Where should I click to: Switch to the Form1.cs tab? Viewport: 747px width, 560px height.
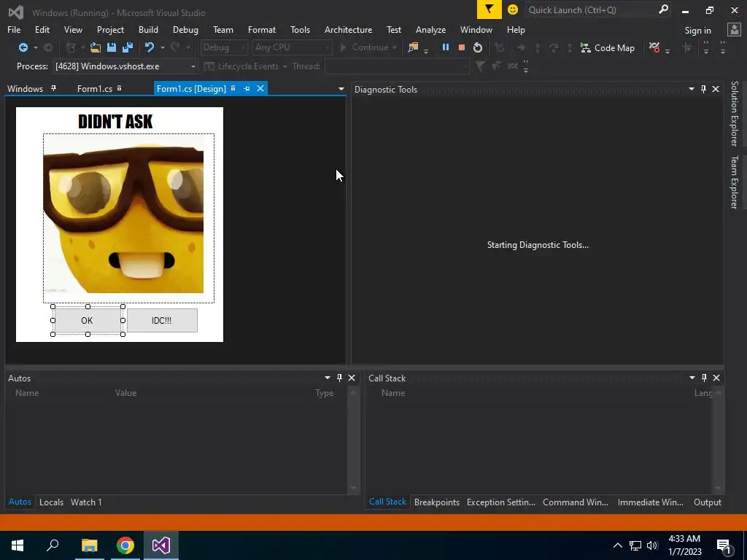click(x=95, y=88)
